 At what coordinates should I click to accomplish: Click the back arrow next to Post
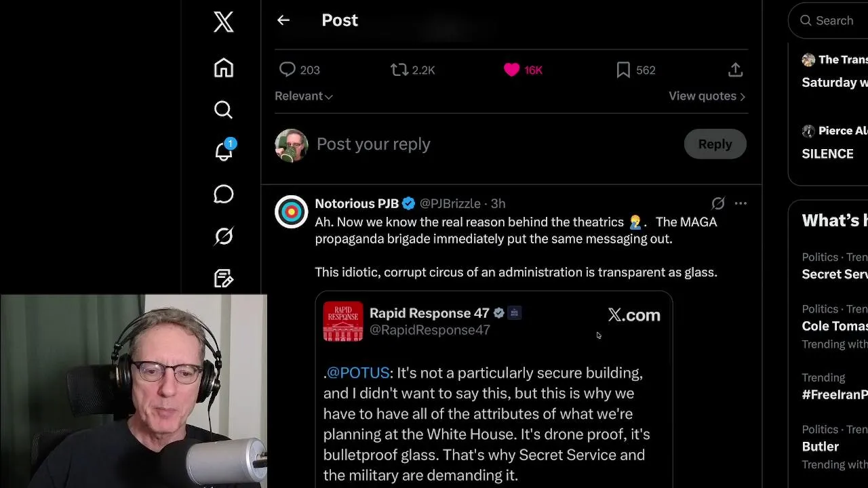[283, 20]
